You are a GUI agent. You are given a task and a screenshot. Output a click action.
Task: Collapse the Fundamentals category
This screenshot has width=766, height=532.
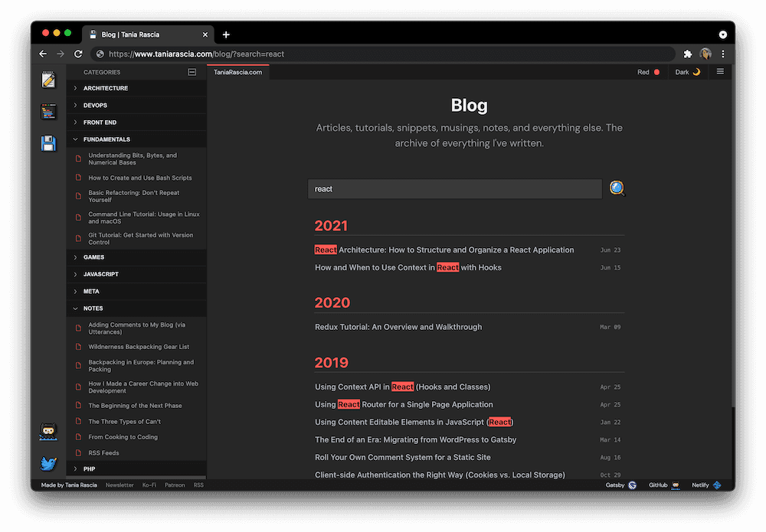pos(106,139)
